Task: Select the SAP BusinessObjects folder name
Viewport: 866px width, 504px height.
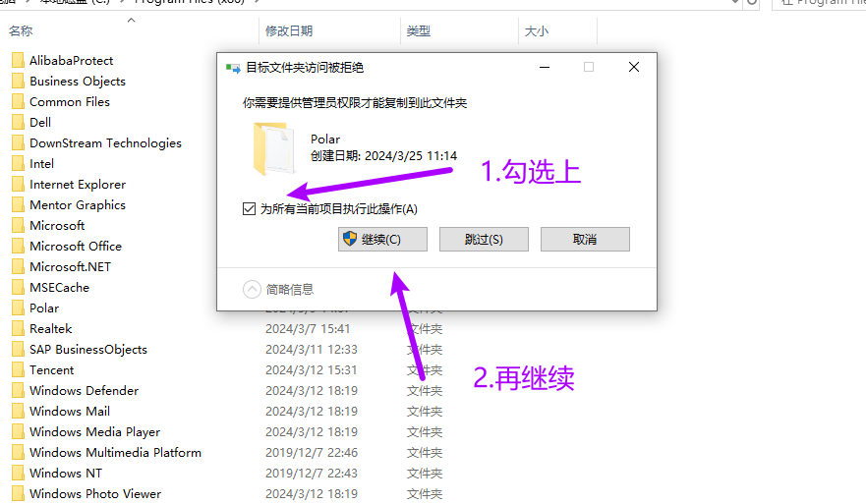Action: (88, 350)
